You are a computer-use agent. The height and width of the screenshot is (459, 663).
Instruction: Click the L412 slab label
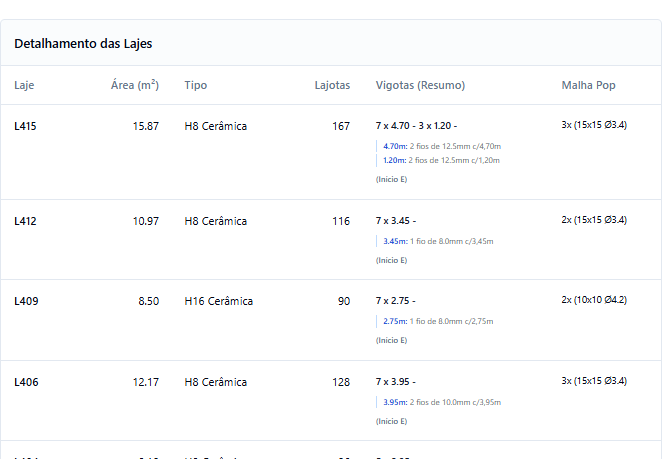[x=25, y=221]
